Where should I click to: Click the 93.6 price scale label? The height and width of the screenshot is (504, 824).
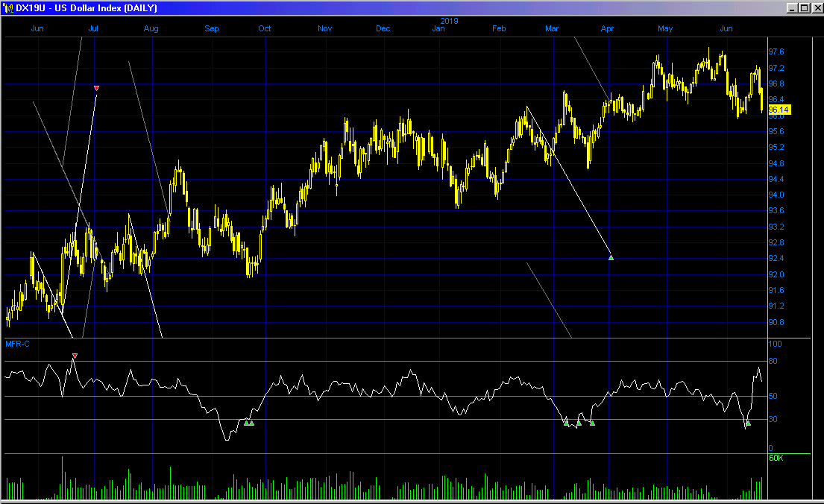[776, 210]
